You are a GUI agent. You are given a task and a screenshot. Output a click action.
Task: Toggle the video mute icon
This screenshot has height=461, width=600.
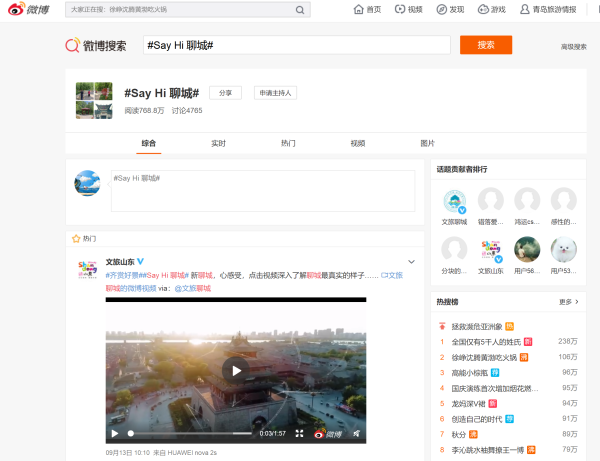(356, 433)
